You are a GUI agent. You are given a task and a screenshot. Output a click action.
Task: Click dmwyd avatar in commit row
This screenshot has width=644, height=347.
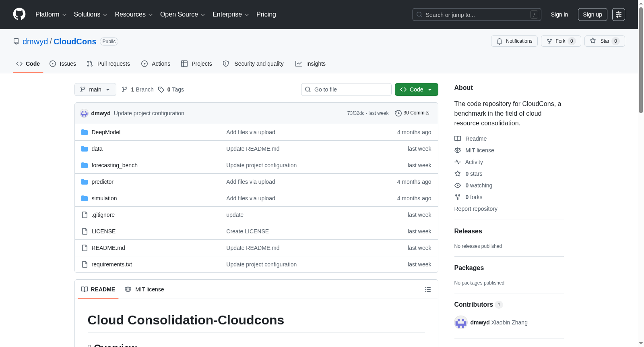coord(84,113)
